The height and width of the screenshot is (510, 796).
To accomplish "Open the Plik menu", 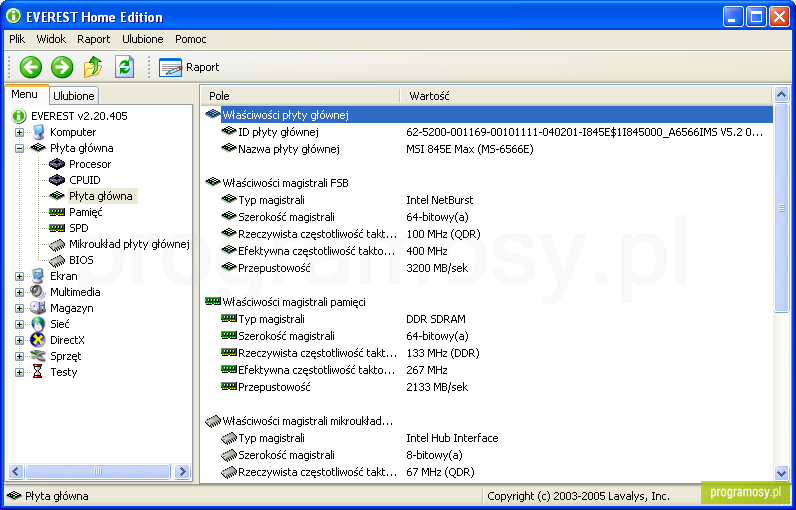I will pos(17,39).
